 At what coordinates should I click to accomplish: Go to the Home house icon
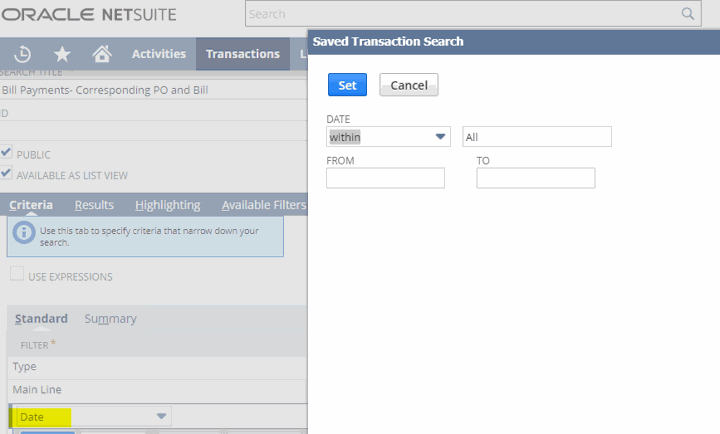point(102,54)
